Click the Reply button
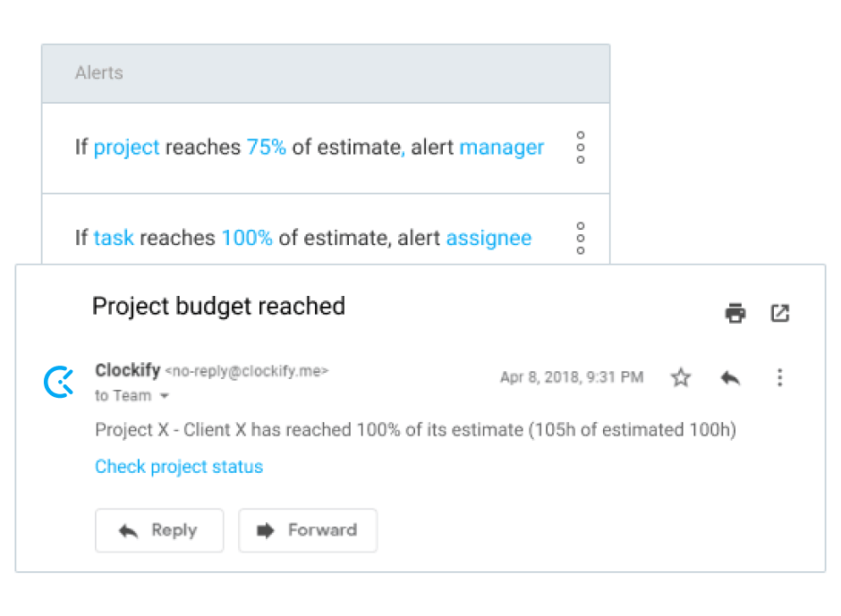This screenshot has width=841, height=616. coord(159,530)
